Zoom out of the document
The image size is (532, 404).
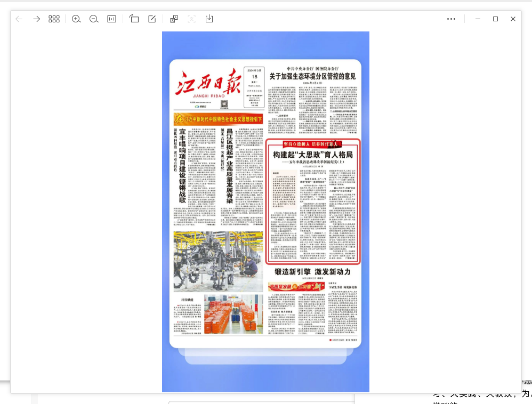(94, 19)
